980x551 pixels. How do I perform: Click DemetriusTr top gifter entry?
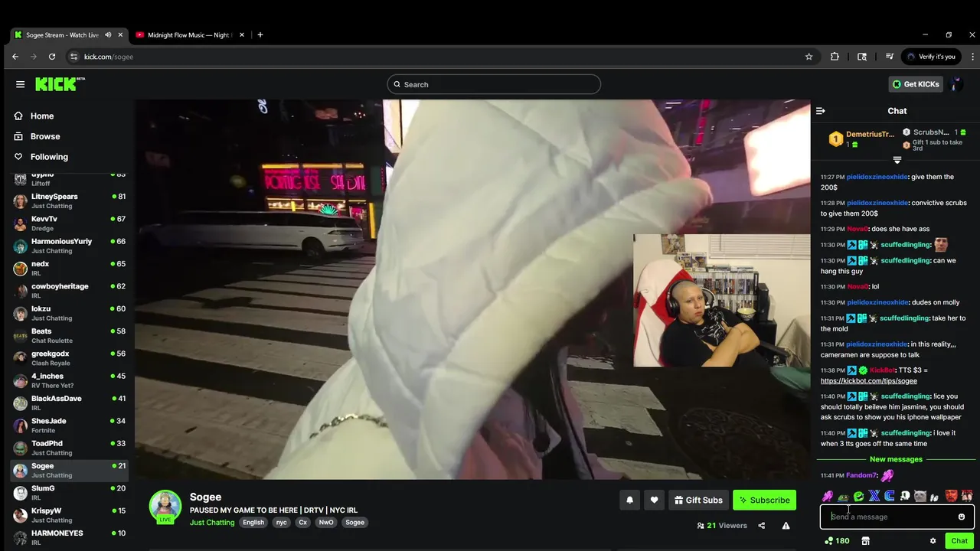(x=861, y=139)
